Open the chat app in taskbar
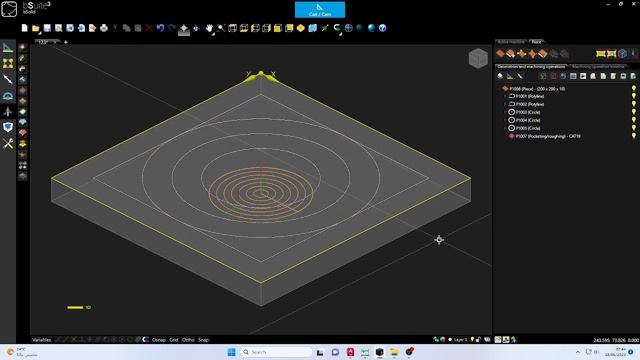640x360 pixels. click(x=335, y=352)
